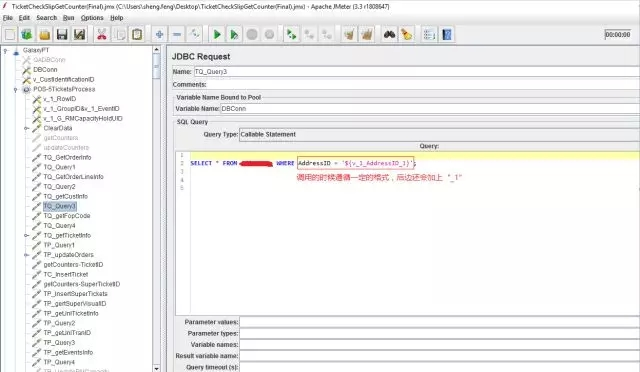This screenshot has width=640, height=372.
Task: Expand the TP_updateOrders node
Action: click(x=27, y=255)
